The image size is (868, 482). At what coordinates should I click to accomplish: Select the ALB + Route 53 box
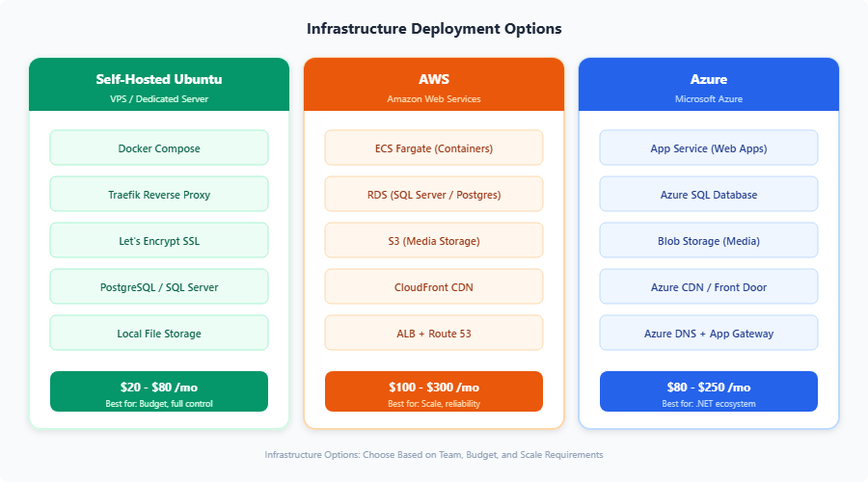[x=434, y=334]
